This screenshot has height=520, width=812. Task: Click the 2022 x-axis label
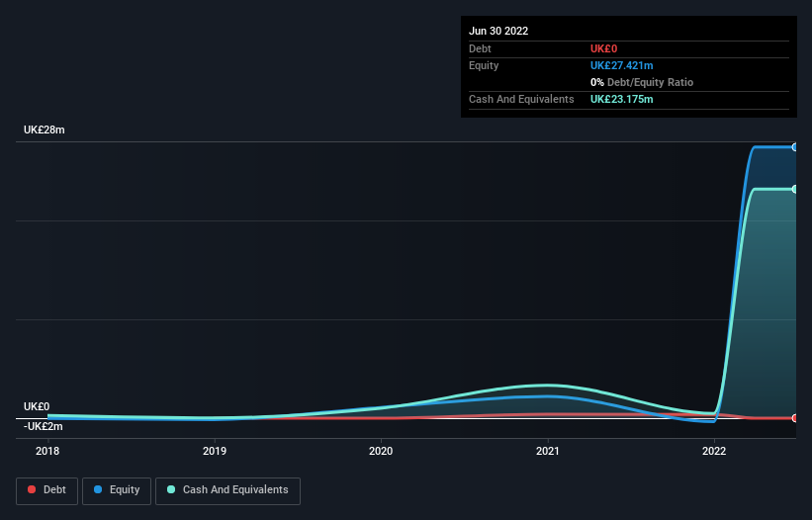click(714, 451)
